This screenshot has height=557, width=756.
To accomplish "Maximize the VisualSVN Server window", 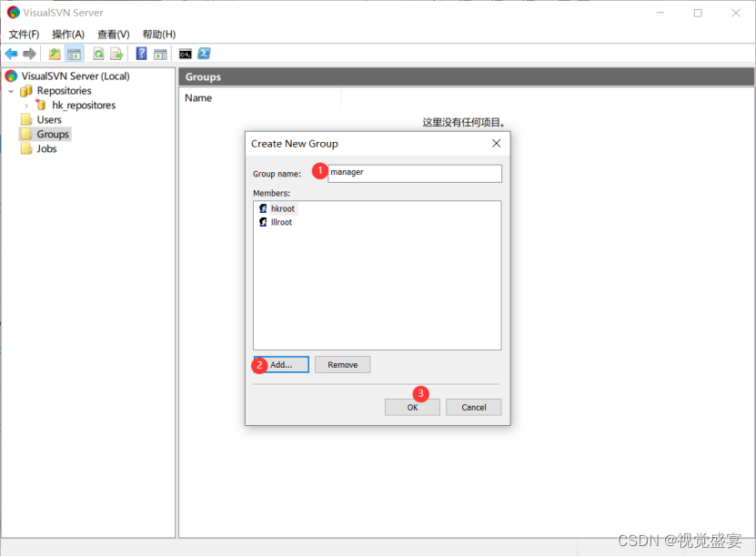I will (x=698, y=13).
